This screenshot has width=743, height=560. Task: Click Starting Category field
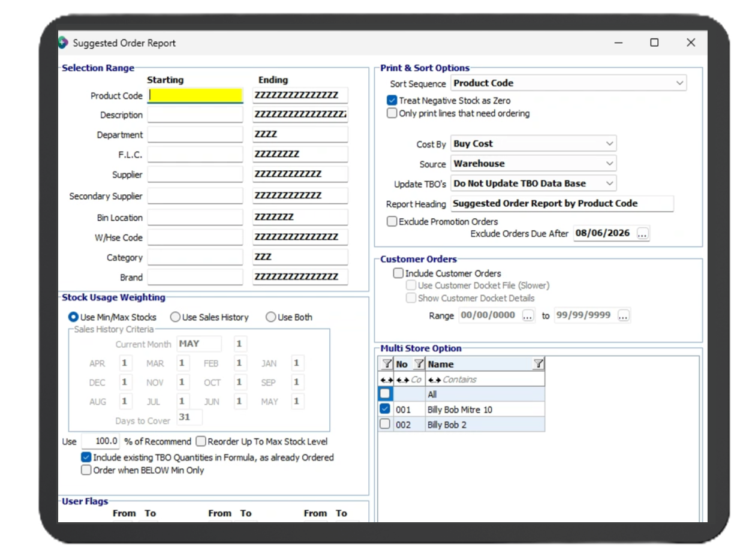point(195,257)
